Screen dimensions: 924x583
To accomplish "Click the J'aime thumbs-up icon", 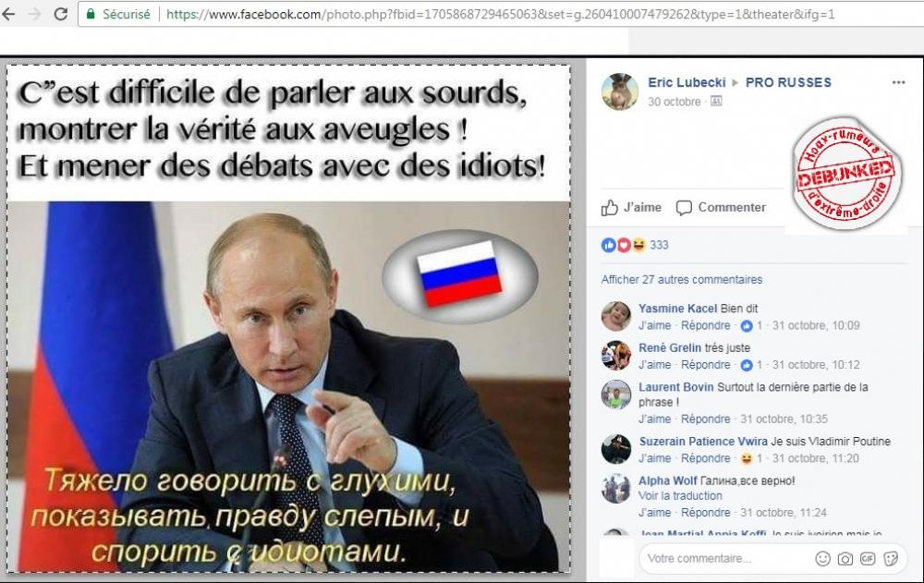I will 609,208.
